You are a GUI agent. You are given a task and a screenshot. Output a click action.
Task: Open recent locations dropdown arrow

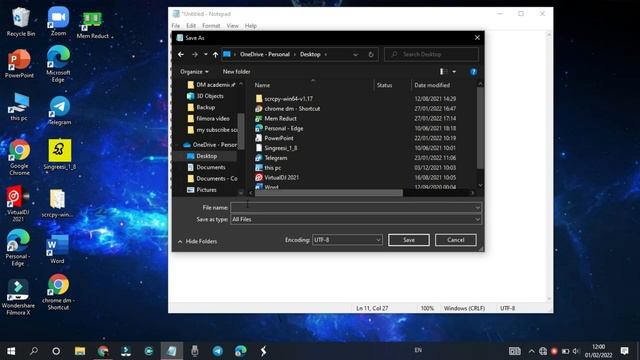pyautogui.click(x=206, y=54)
